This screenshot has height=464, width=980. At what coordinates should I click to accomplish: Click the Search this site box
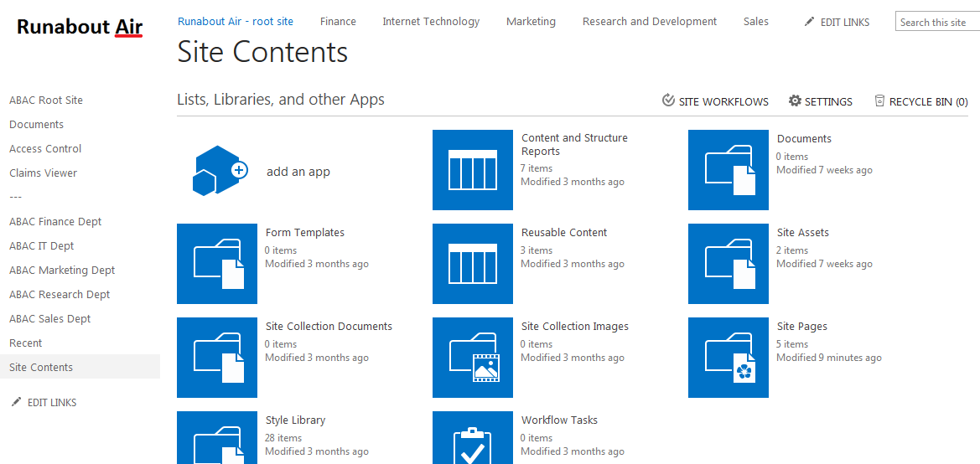point(937,22)
